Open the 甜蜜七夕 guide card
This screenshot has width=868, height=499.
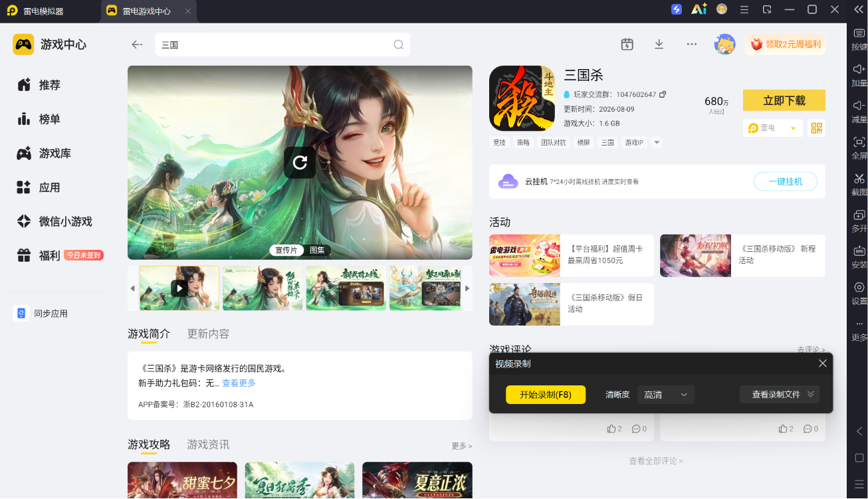click(x=182, y=480)
